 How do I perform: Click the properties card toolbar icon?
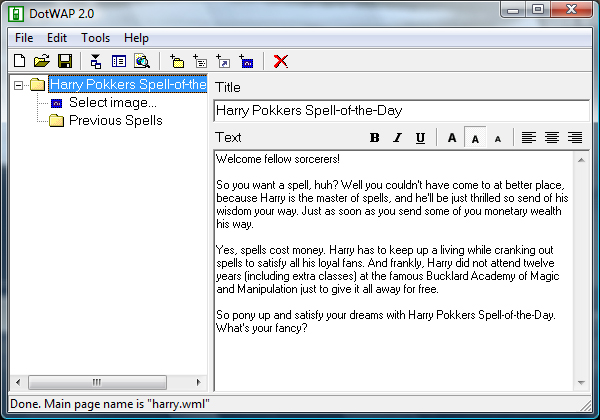119,61
